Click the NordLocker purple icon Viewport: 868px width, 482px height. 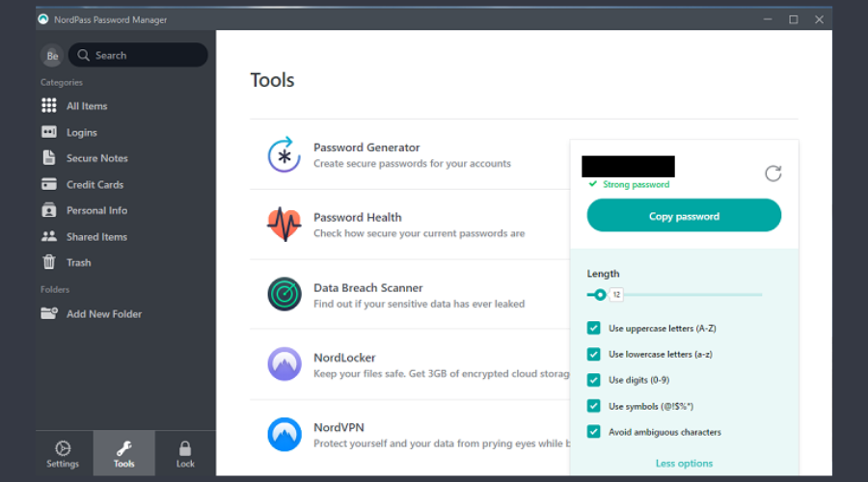pyautogui.click(x=285, y=363)
